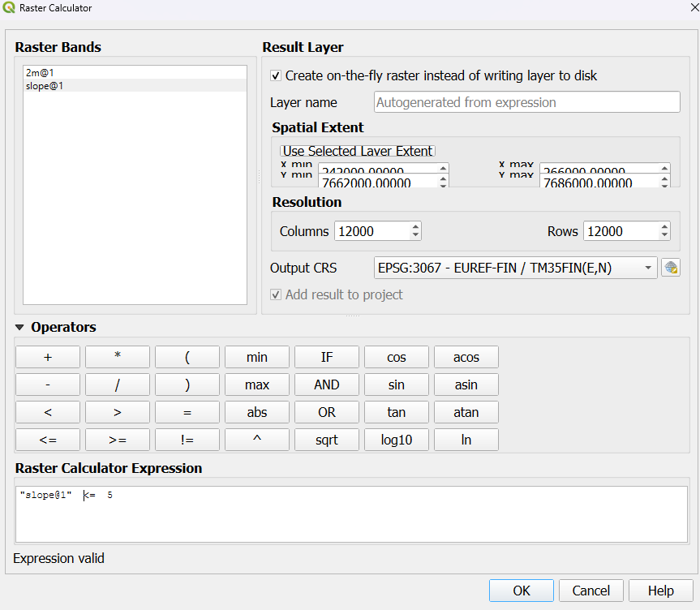
Task: Increase the Columns value with up arrow
Action: [x=415, y=227]
